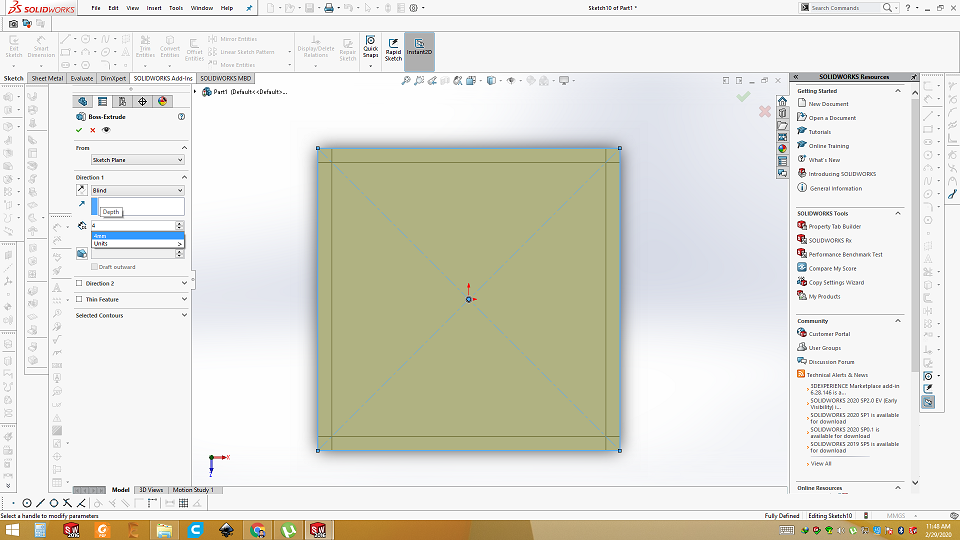Viewport: 960px width, 540px height.
Task: Toggle detailed preview eye icon
Action: tap(106, 130)
